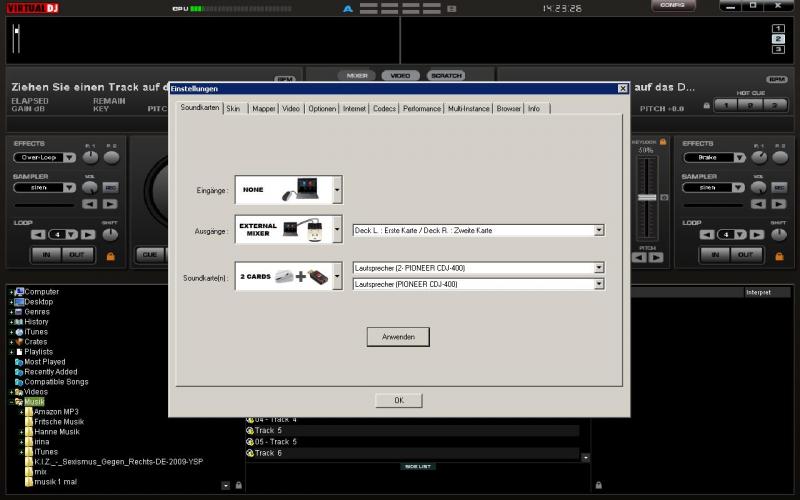Open the Video settings tab
Image resolution: width=800 pixels, height=500 pixels.
coord(291,109)
